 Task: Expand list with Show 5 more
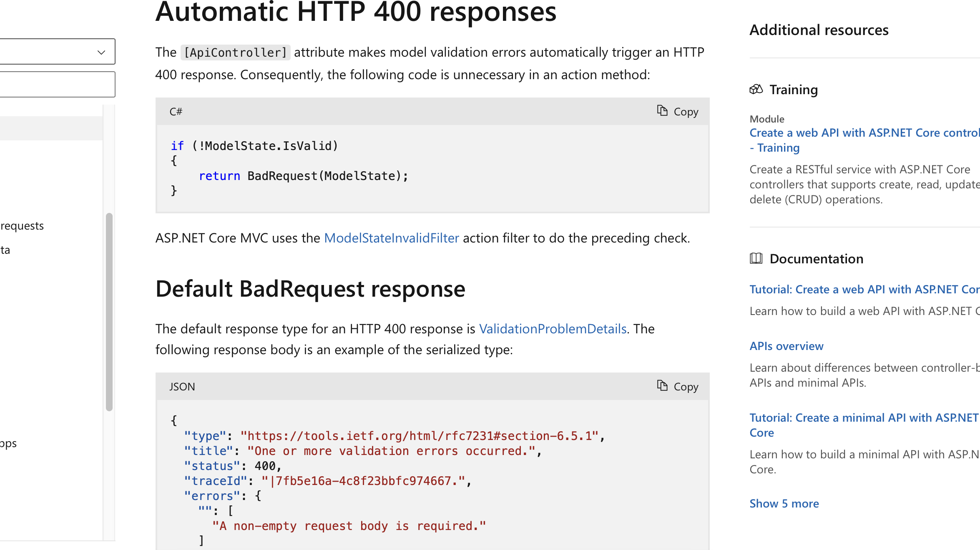tap(784, 504)
